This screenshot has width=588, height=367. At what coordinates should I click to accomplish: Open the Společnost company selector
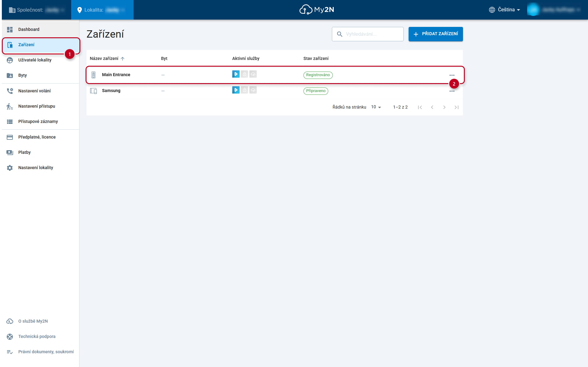coord(37,10)
